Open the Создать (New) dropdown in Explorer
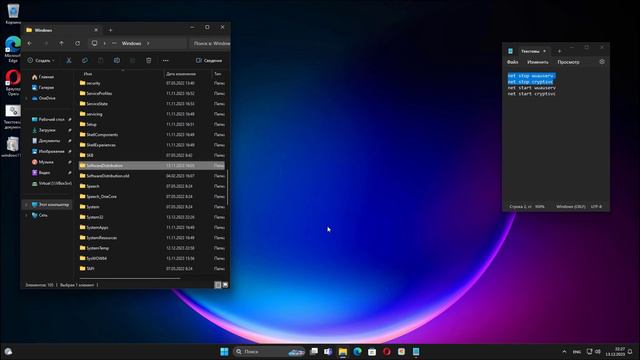 tap(41, 60)
